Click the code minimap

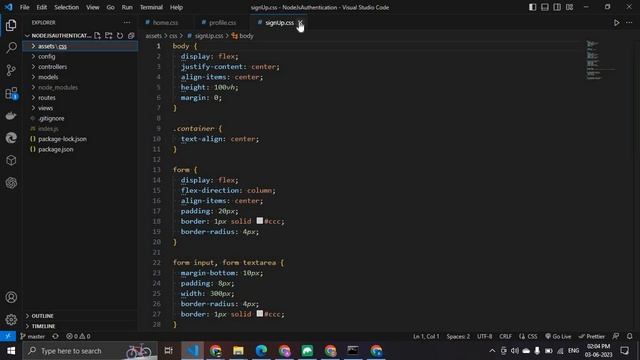click(600, 60)
